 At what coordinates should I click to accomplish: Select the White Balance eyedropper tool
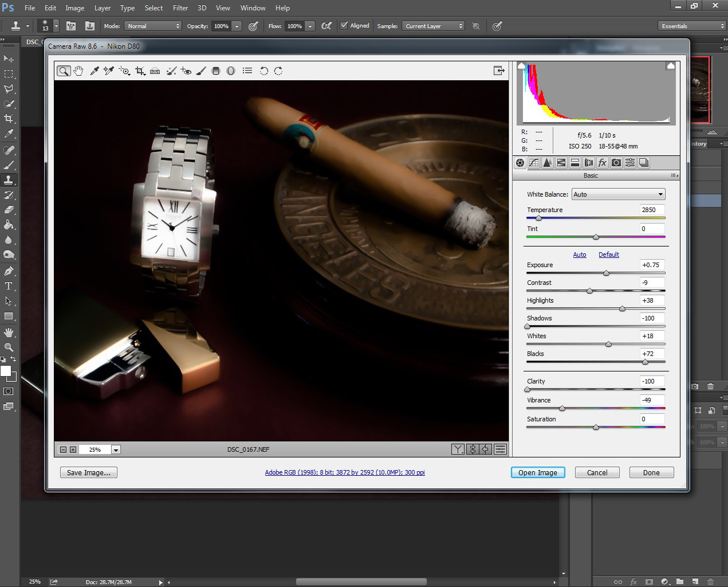[95, 71]
